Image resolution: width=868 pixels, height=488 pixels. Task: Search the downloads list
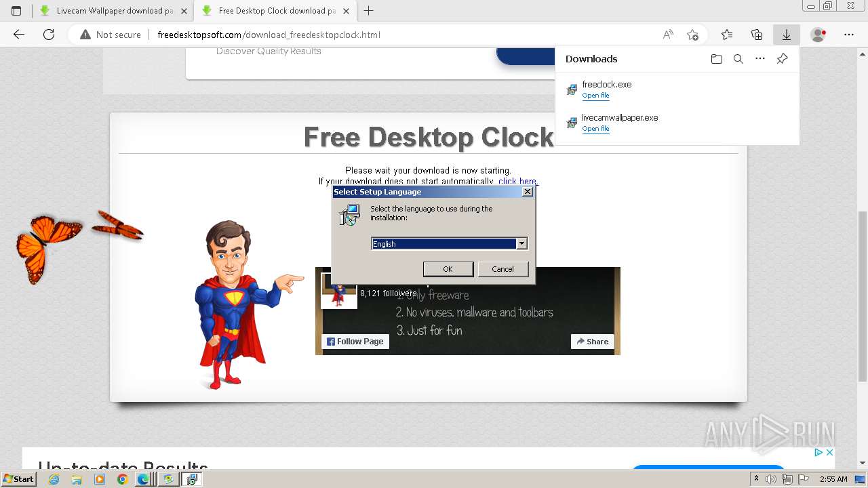pyautogui.click(x=738, y=59)
